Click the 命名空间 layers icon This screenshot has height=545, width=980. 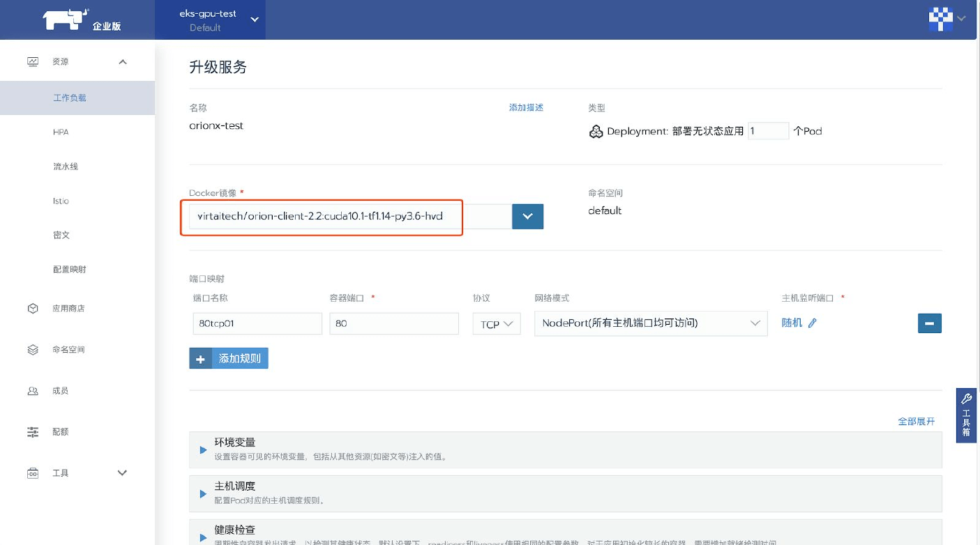(x=33, y=349)
